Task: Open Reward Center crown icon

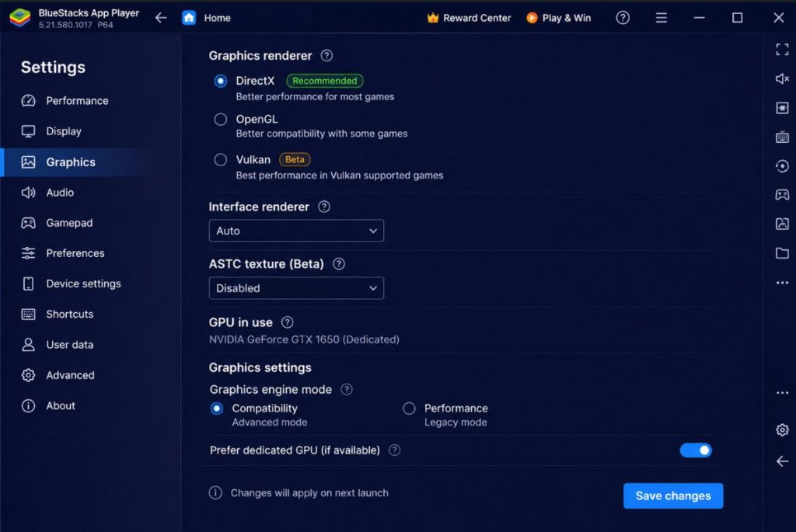Action: [432, 18]
